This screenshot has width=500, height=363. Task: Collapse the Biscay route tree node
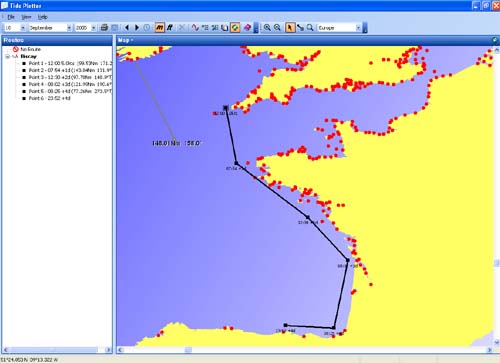pos(7,56)
